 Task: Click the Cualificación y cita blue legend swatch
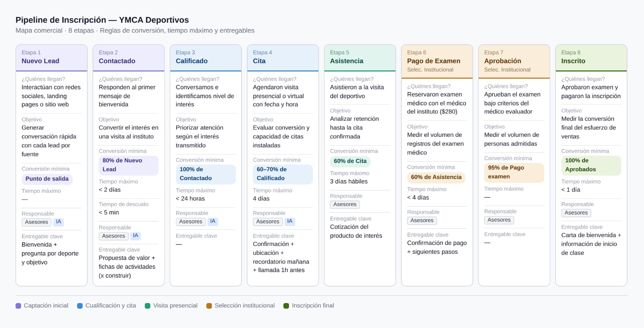pyautogui.click(x=80, y=306)
